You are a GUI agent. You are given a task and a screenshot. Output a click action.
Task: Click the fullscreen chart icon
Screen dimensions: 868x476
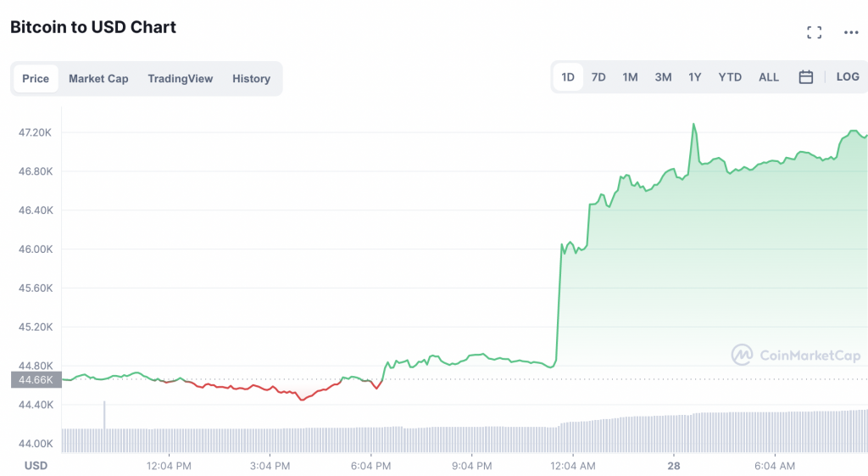(x=815, y=32)
